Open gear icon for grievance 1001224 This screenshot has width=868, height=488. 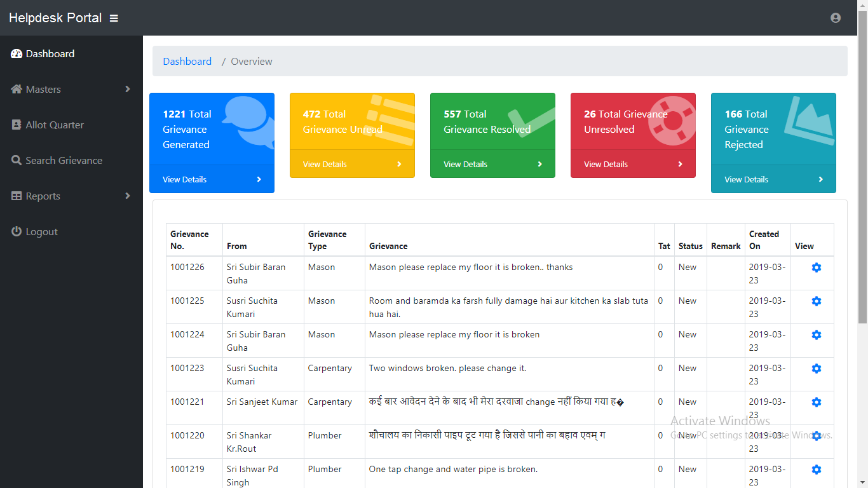[x=817, y=335]
